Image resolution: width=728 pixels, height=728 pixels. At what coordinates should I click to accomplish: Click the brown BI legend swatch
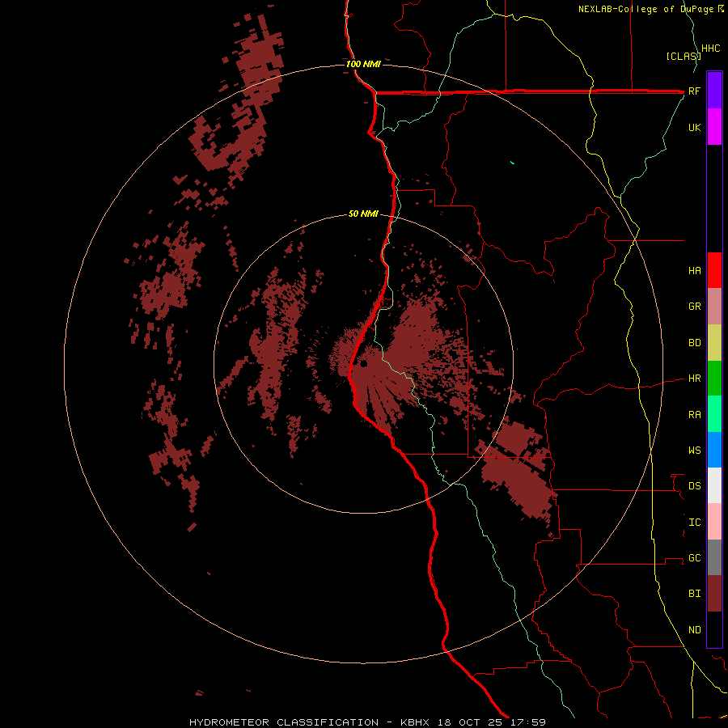(714, 594)
